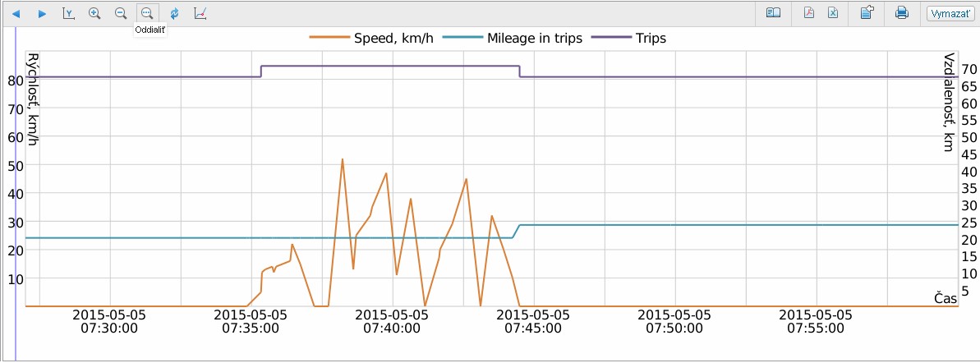
Task: Print the chart with printer icon
Action: (901, 12)
